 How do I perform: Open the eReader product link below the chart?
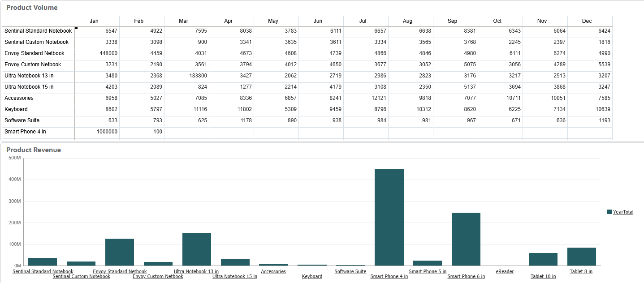504,271
